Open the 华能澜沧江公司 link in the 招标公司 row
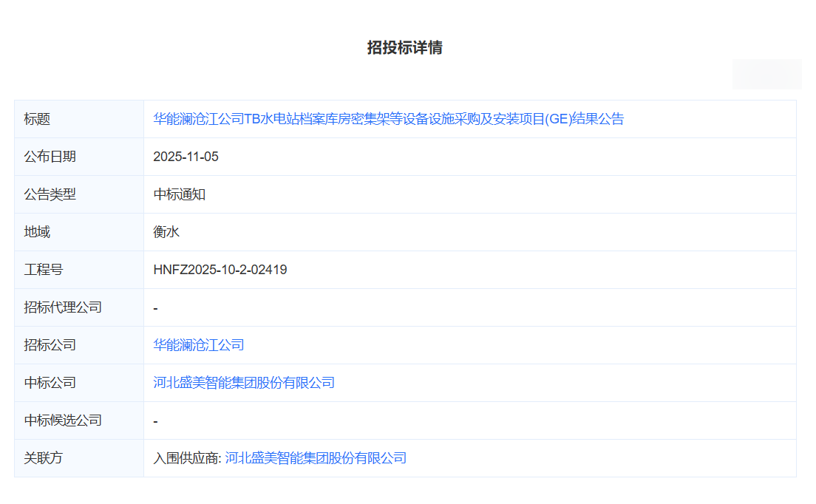Image resolution: width=816 pixels, height=504 pixels. click(198, 345)
